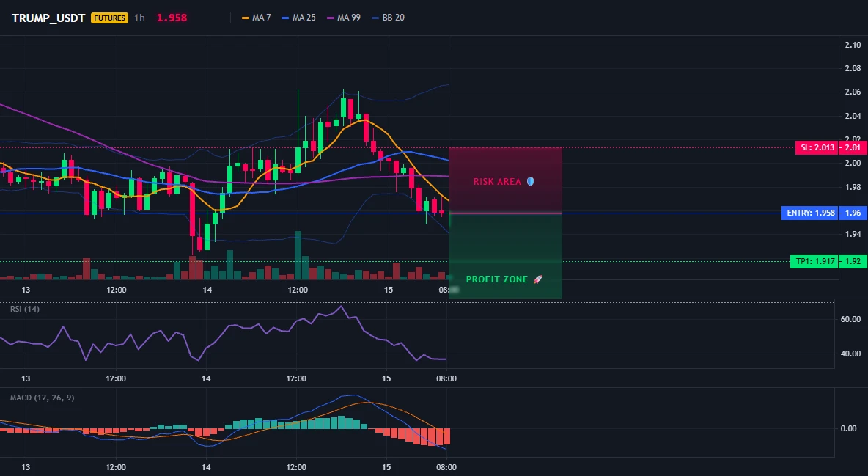Click the 1.94 price axis label
This screenshot has width=868, height=476.
(853, 234)
